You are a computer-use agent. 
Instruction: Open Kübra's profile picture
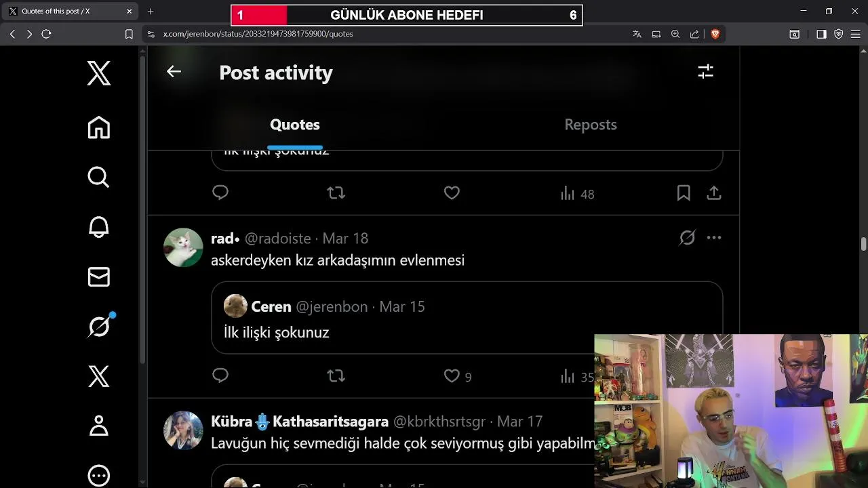pos(183,430)
